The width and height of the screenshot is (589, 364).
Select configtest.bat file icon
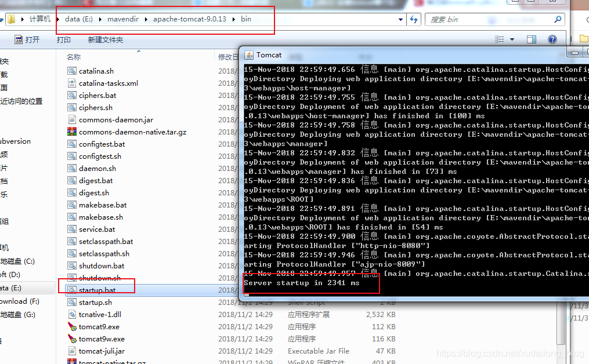coord(72,144)
